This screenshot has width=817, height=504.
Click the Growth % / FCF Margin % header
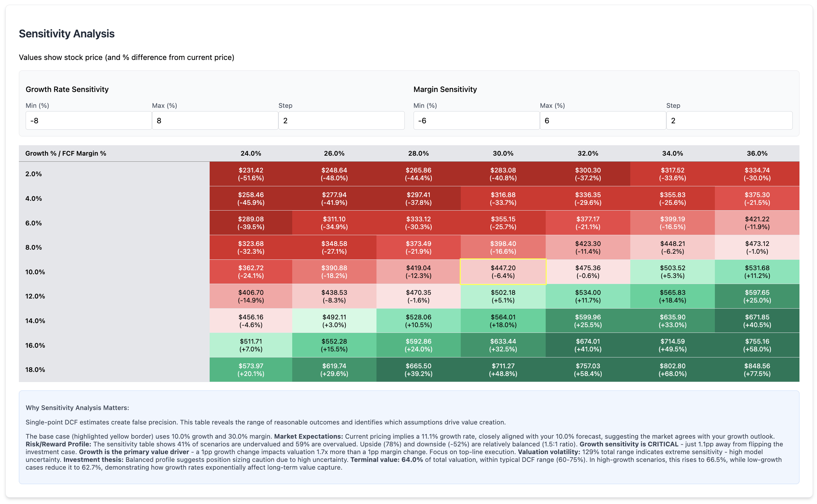tap(66, 153)
